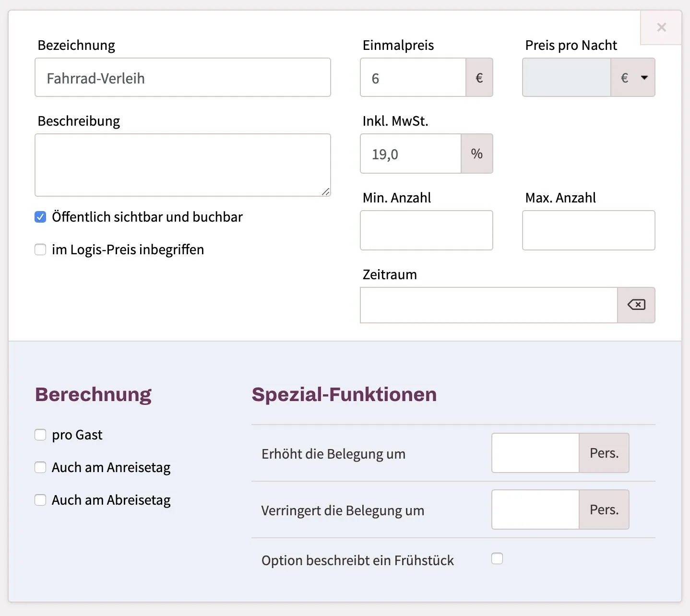
Task: Tick Auch am Abreisetag checkbox
Action: click(41, 500)
